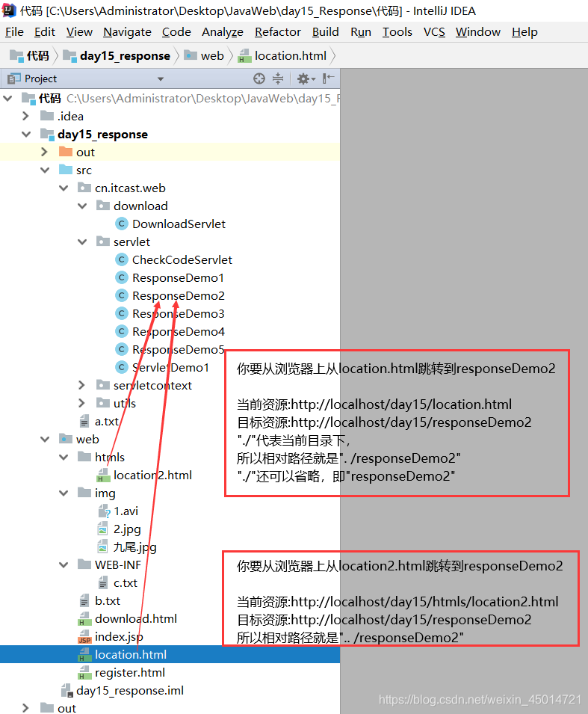The width and height of the screenshot is (588, 714).
Task: Click the location2.html file icon
Action: [x=103, y=476]
